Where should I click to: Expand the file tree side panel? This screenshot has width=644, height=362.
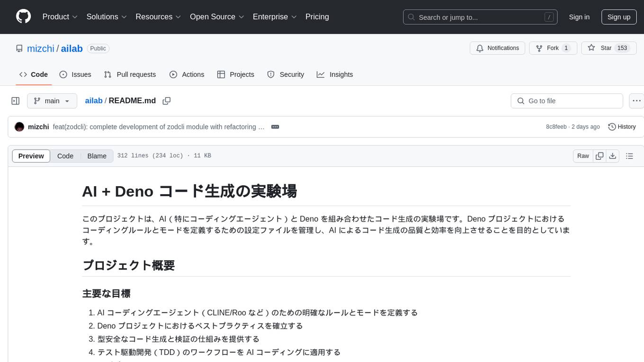pos(16,101)
